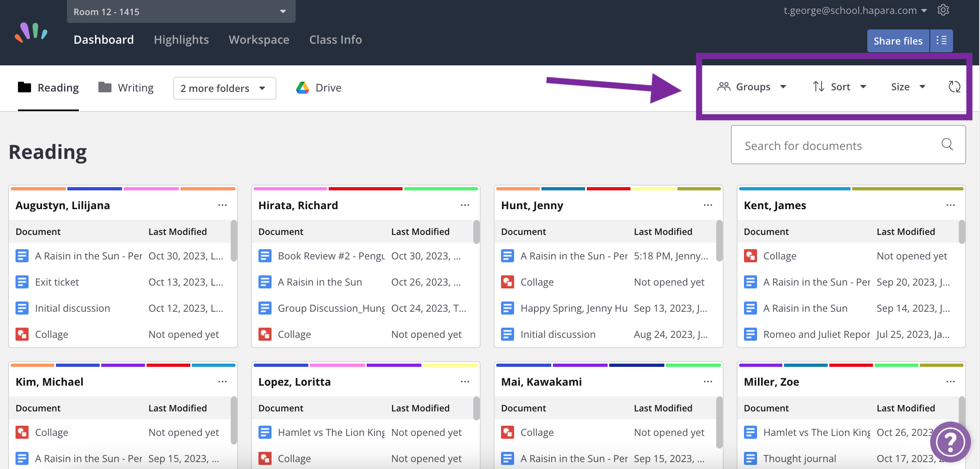Select the Reading folder tab
This screenshot has width=980, height=469.
(48, 87)
